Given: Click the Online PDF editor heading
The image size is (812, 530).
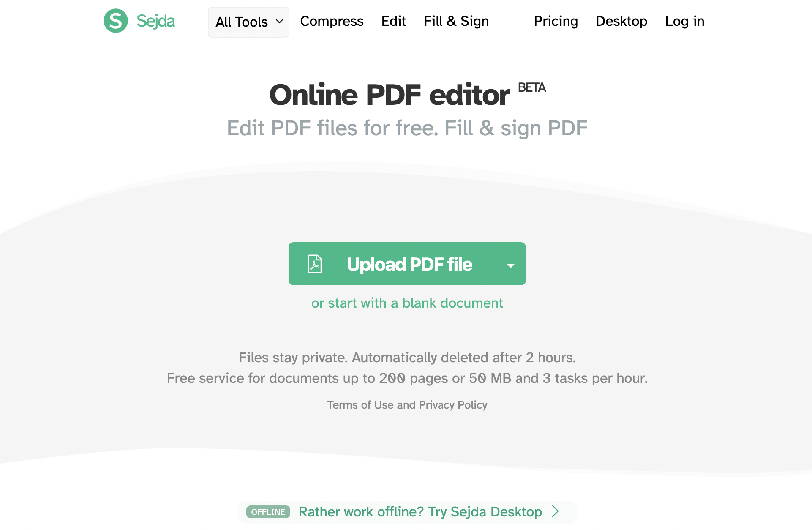Looking at the screenshot, I should click(x=389, y=95).
